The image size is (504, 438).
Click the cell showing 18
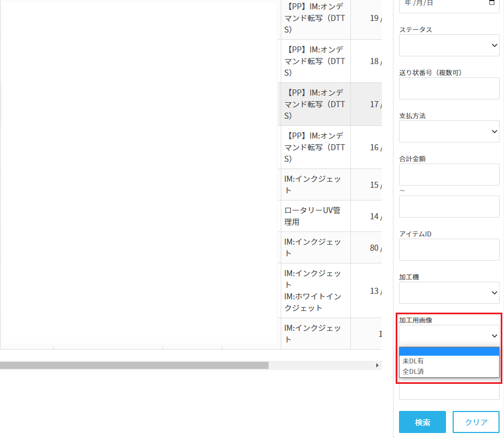[x=366, y=61]
